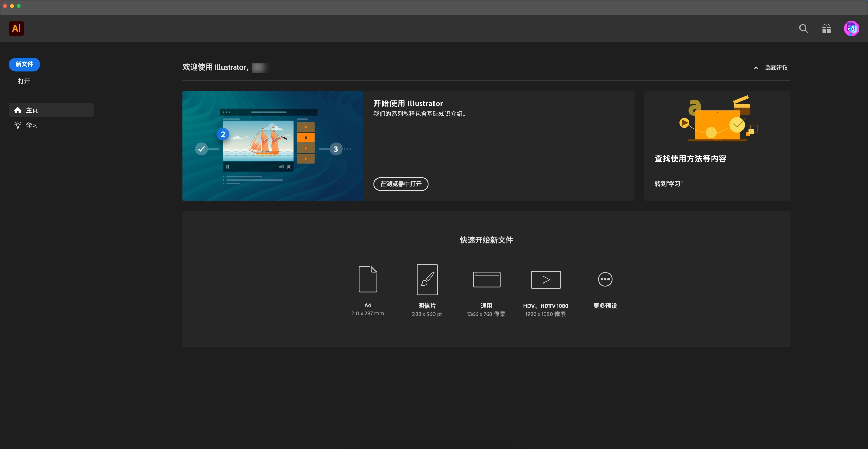Click the 1366 x 768 像素 text
Image resolution: width=868 pixels, height=449 pixels.
tap(486, 314)
